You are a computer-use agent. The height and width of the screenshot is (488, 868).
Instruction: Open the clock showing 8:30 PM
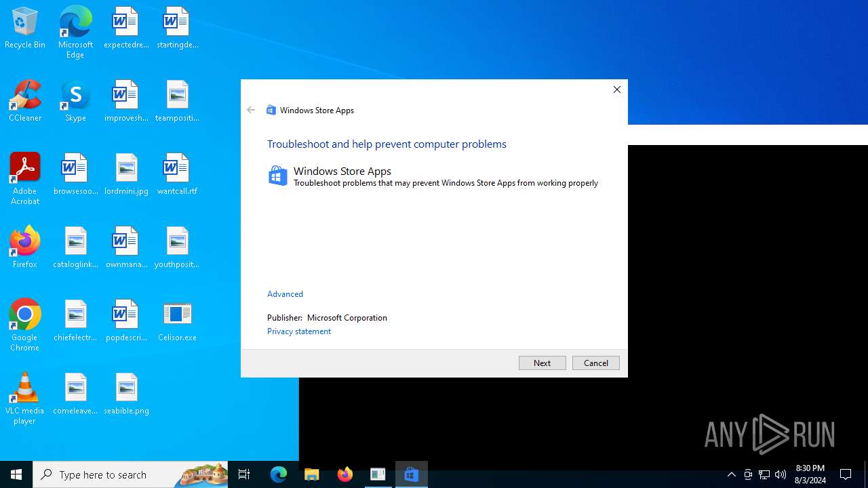(x=810, y=474)
